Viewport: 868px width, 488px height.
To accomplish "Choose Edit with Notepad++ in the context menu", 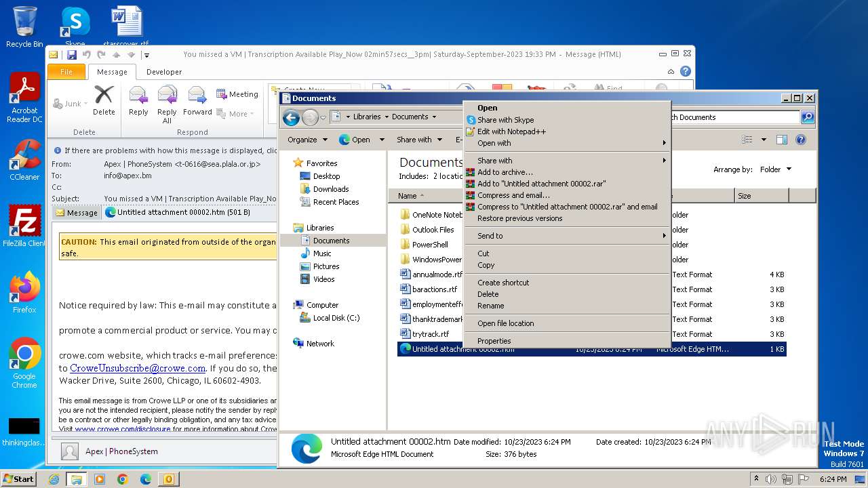I will click(x=567, y=131).
